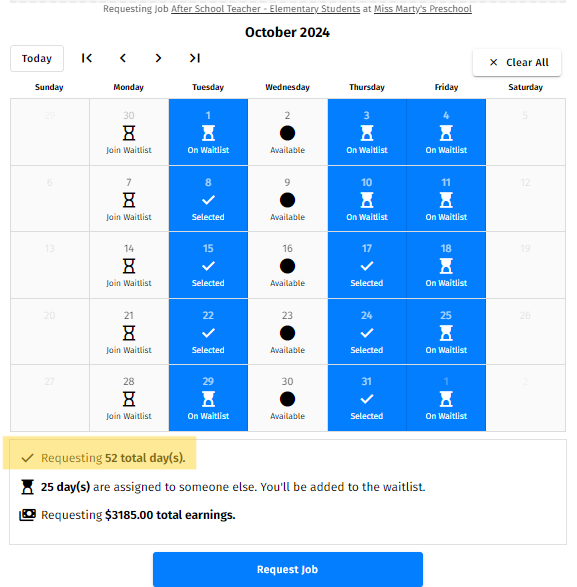Go to the next month arrow
This screenshot has width=577, height=587.
(x=158, y=58)
